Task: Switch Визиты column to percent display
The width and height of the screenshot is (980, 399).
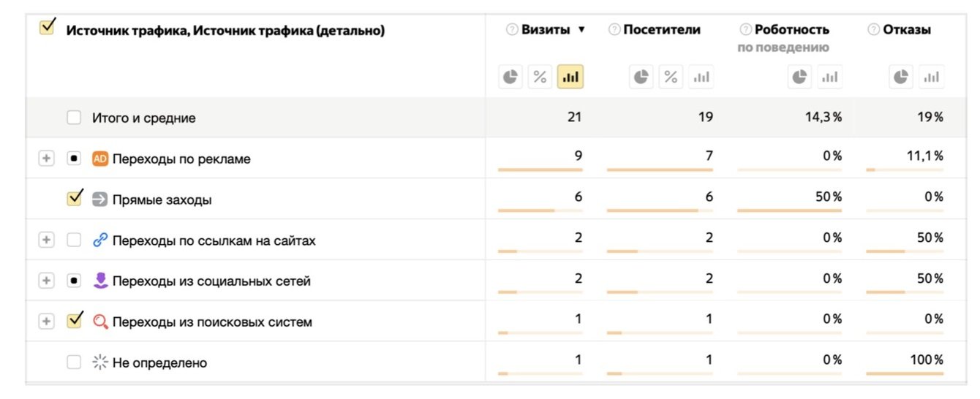Action: click(x=540, y=77)
